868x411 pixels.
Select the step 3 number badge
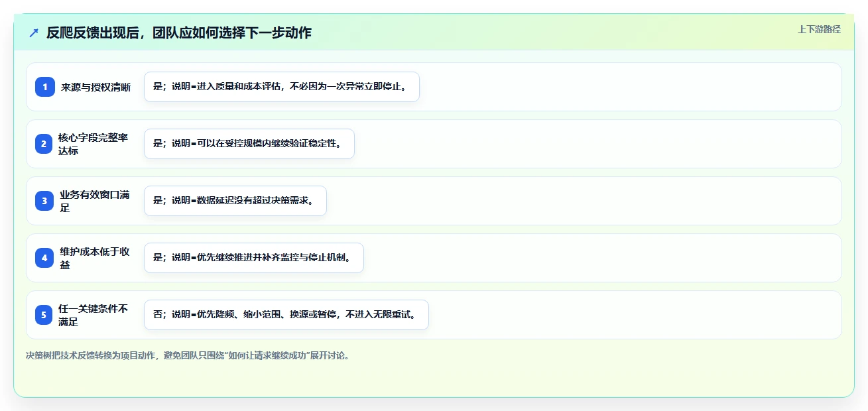(44, 201)
